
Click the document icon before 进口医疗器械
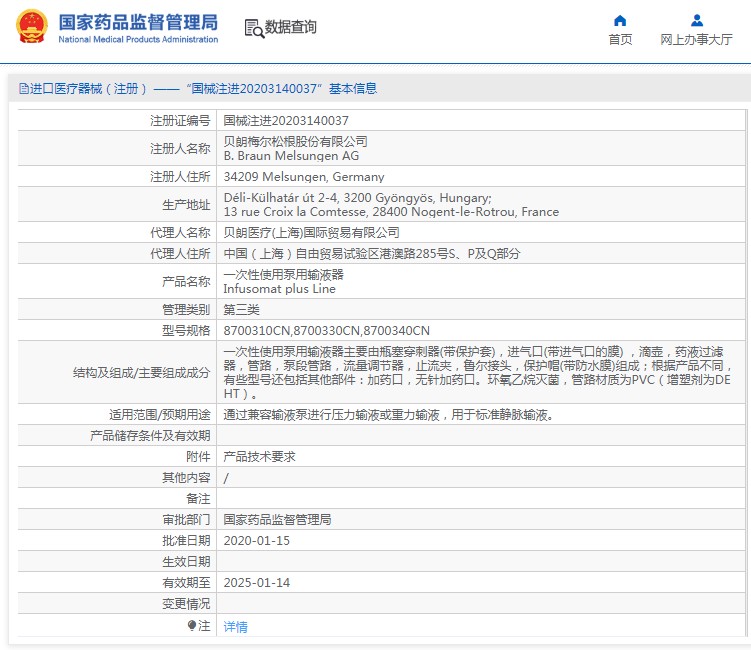[x=23, y=89]
